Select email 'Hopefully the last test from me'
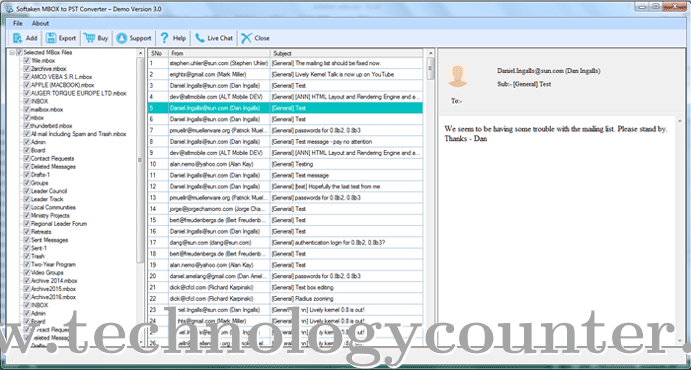 pos(285,187)
